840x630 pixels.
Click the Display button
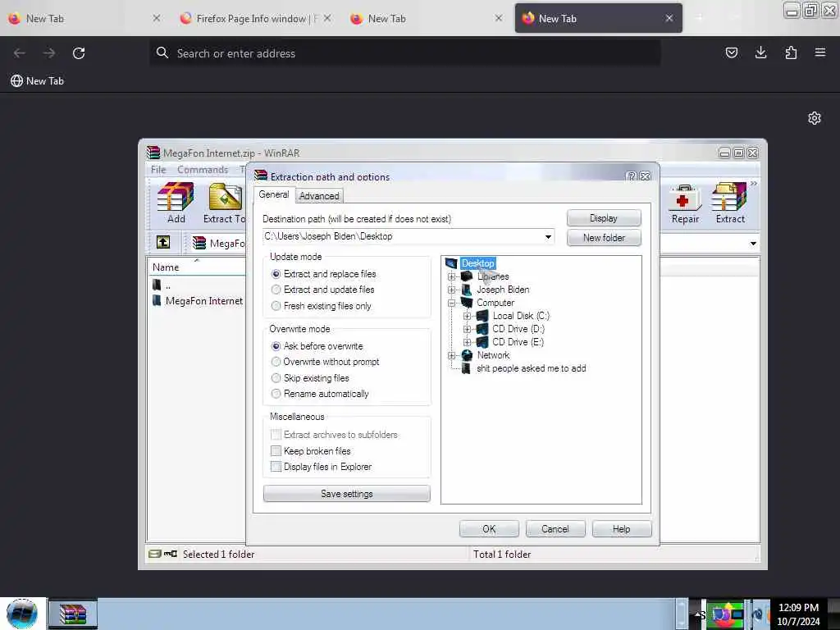(x=604, y=218)
